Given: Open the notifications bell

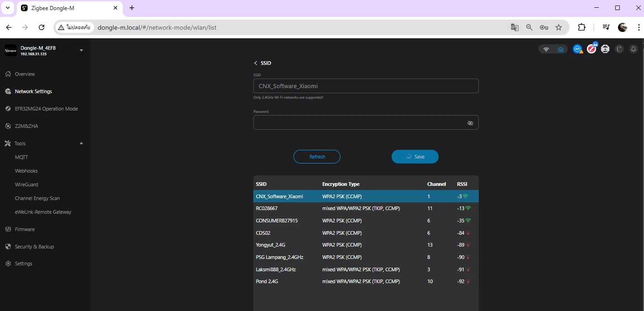Looking at the screenshot, I should coord(633,49).
